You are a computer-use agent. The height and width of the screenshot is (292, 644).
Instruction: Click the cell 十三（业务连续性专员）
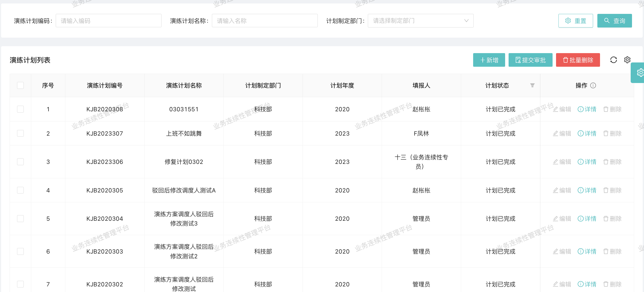pos(421,162)
